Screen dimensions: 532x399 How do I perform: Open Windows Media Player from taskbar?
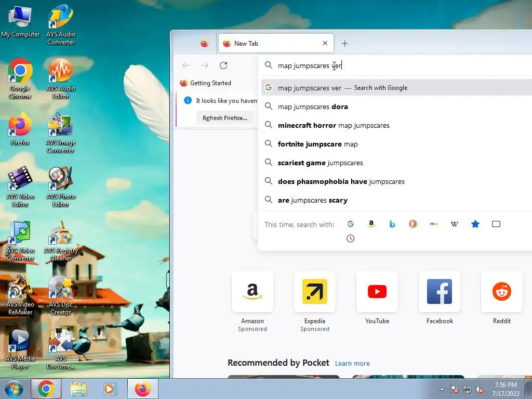pyautogui.click(x=110, y=389)
